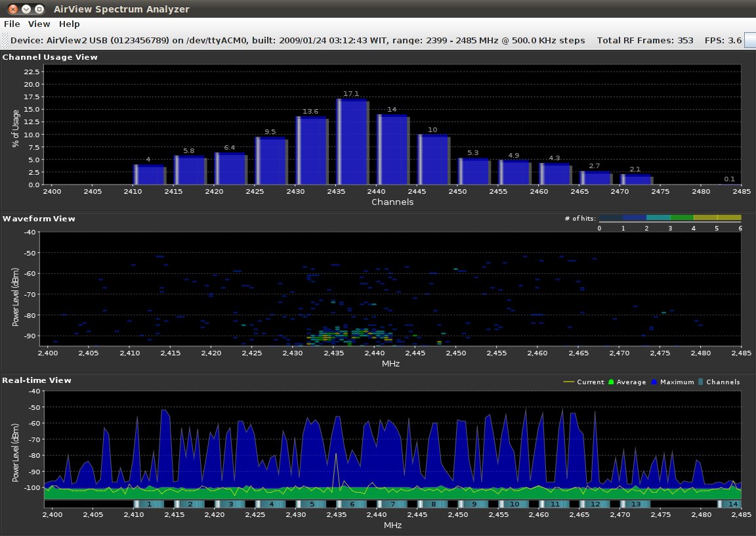Viewport: 756px width, 536px height.
Task: Click the green segment of hits color scale
Action: tap(682, 217)
